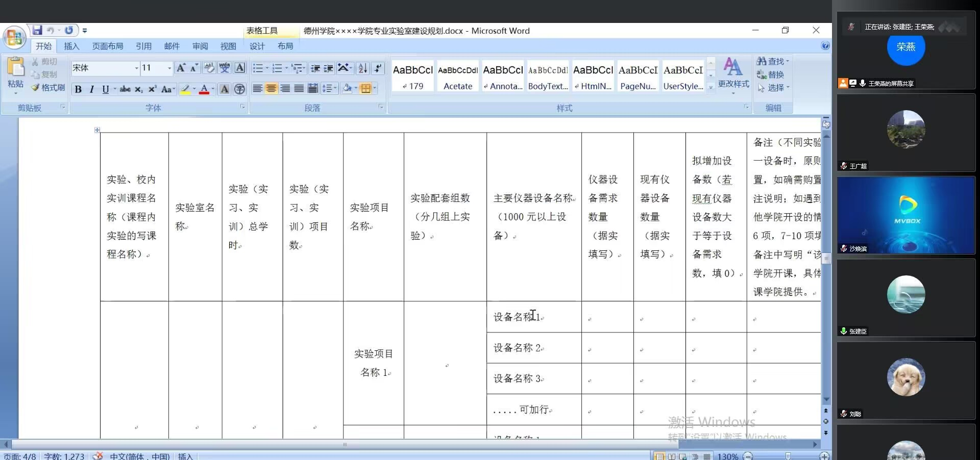Click the Office button

pos(14,38)
